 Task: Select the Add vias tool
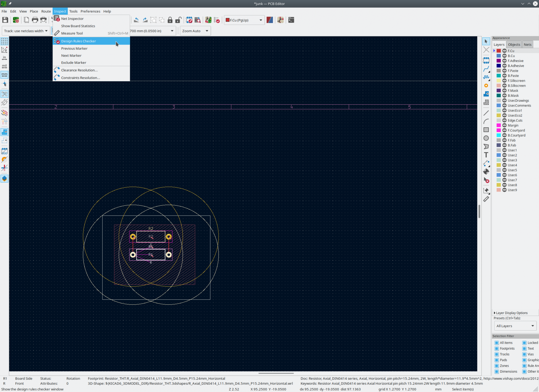click(486, 86)
